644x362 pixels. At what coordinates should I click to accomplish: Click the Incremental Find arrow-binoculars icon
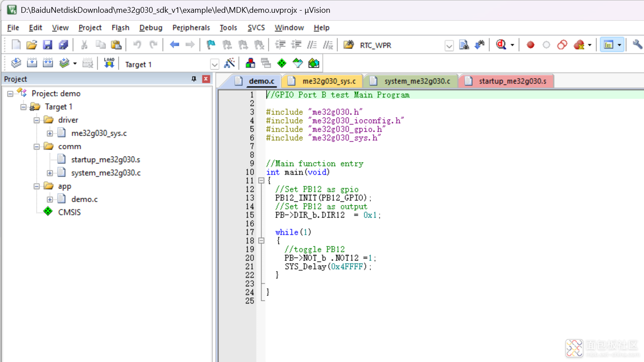click(480, 44)
